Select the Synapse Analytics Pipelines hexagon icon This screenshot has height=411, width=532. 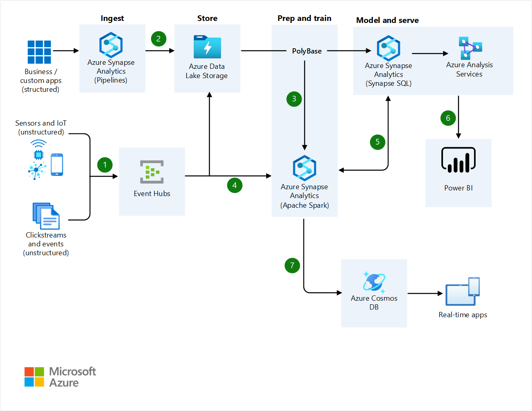111,45
